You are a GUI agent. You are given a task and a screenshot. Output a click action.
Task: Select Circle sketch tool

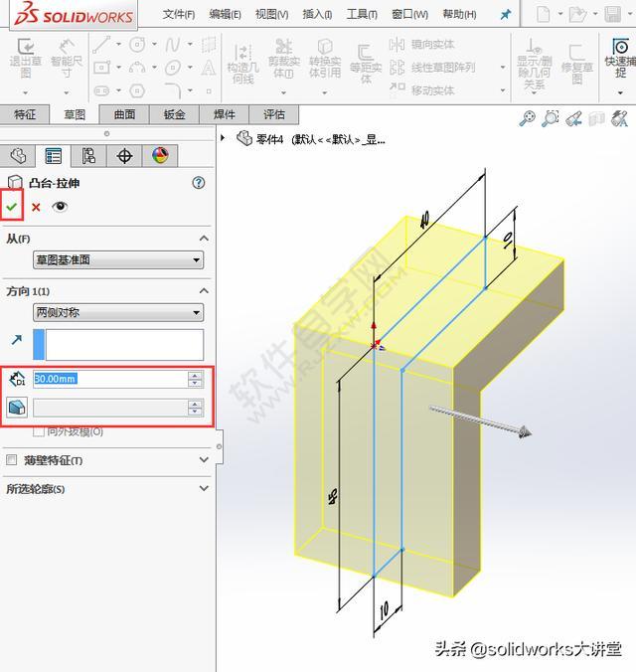click(x=137, y=45)
